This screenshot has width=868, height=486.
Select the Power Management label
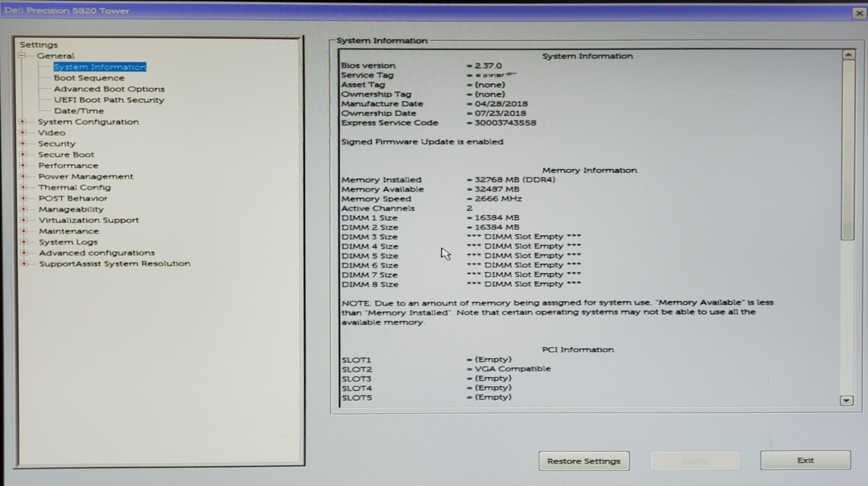coord(85,176)
